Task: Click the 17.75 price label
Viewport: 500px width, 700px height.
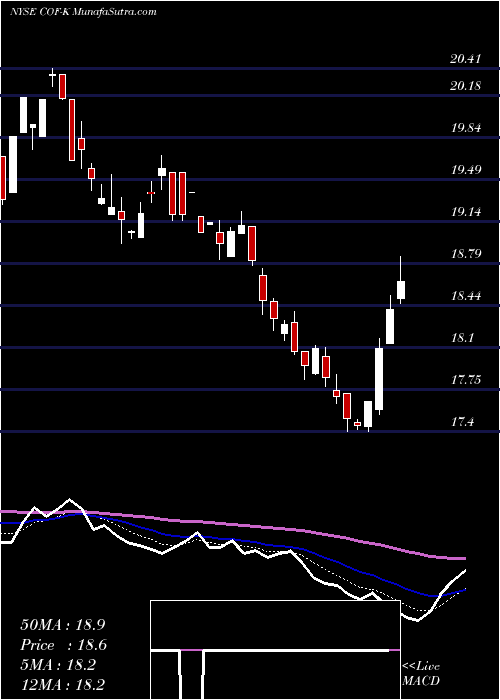Action: point(466,380)
